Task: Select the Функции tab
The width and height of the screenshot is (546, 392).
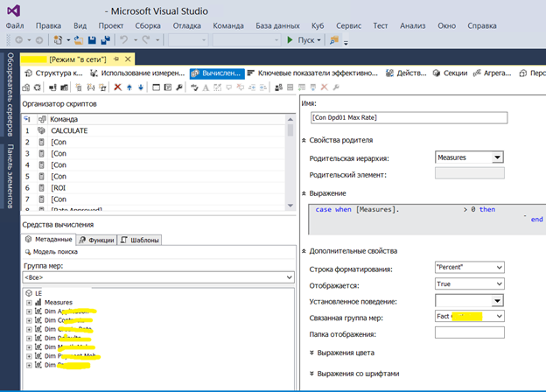Action: pyautogui.click(x=96, y=240)
